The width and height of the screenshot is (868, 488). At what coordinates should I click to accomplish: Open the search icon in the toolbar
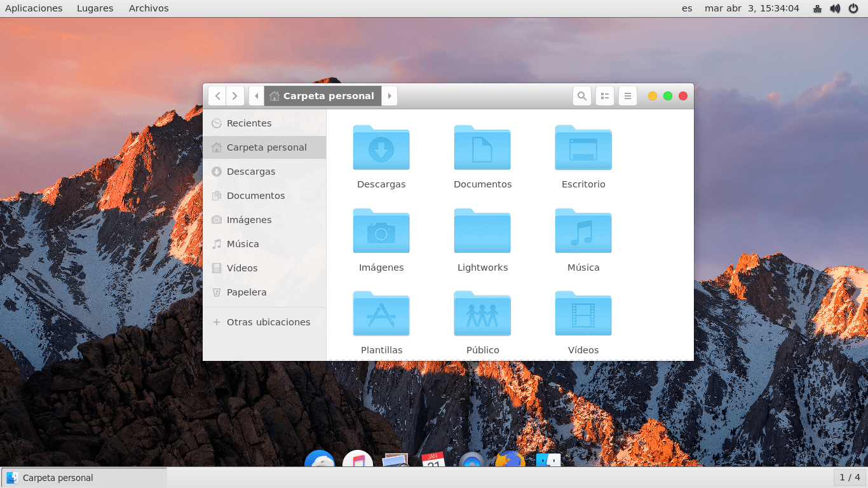click(x=582, y=95)
